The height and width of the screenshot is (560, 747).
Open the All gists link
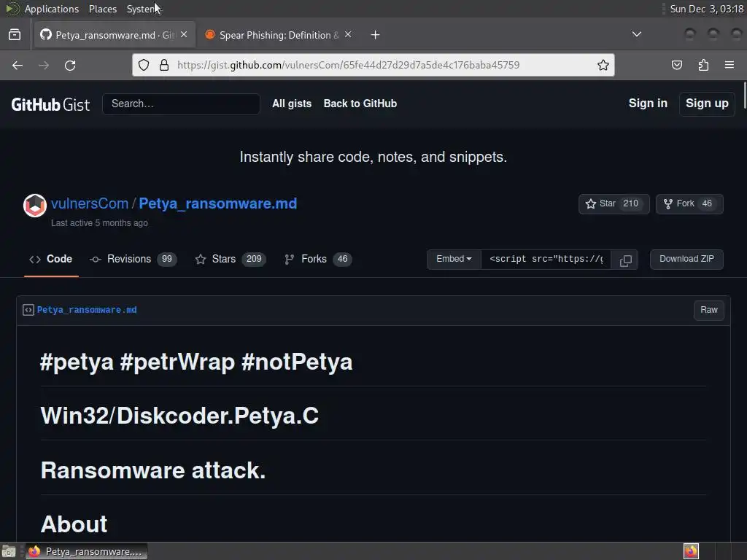tap(292, 104)
